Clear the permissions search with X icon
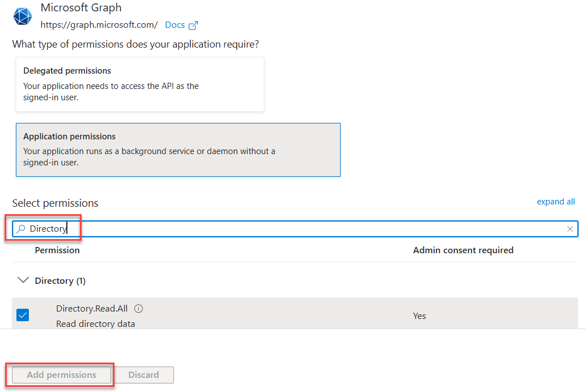The height and width of the screenshot is (392, 586). (x=570, y=229)
